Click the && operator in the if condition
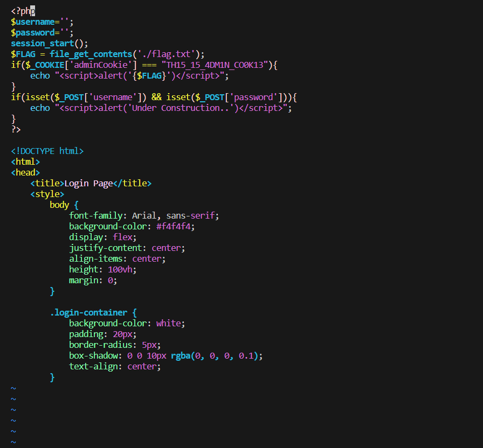Image resolution: width=483 pixels, height=448 pixels. click(156, 97)
